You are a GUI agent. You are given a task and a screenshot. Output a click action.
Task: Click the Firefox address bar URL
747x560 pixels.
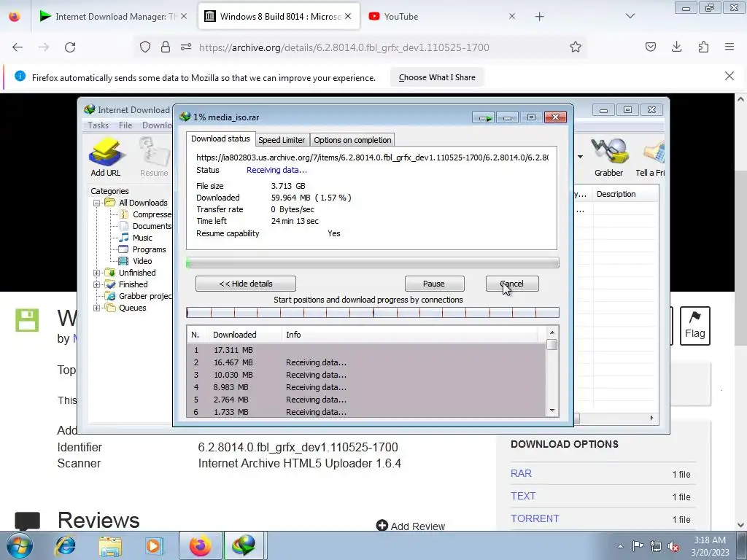[x=344, y=47]
